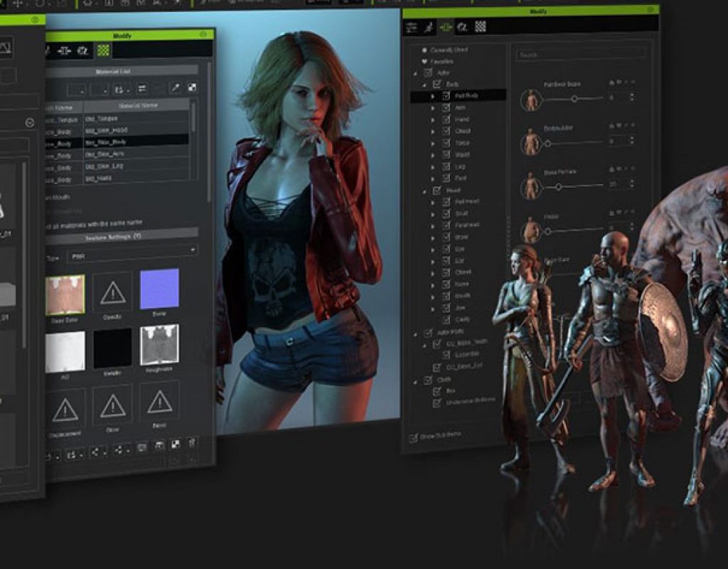
Task: Open the shader Type PBR dropdown
Action: [x=132, y=251]
